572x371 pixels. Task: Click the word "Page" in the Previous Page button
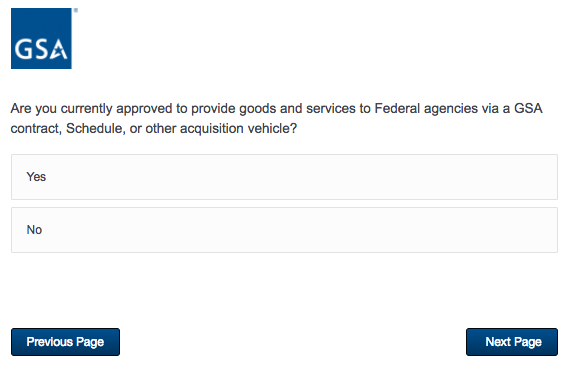pos(90,342)
